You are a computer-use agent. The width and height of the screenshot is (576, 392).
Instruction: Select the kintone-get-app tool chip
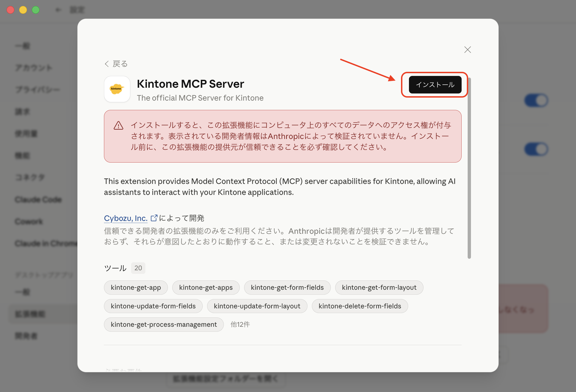(x=136, y=288)
